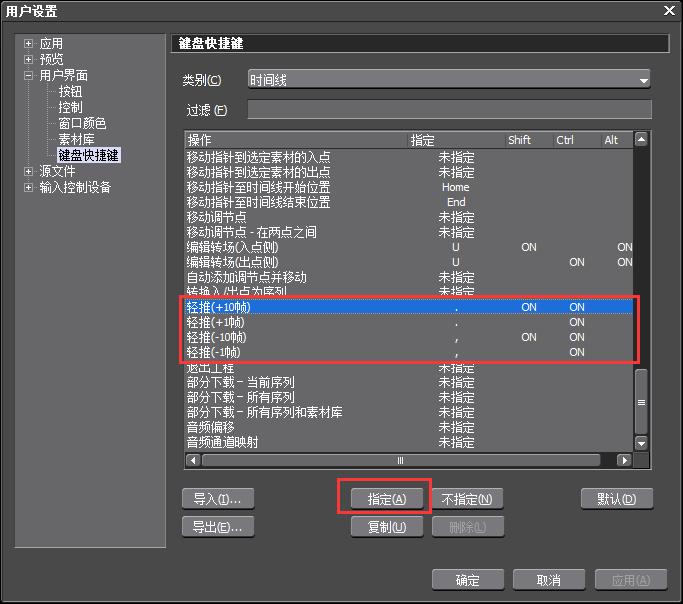This screenshot has height=604, width=683.
Task: Click the 导出(E)... button
Action: [x=218, y=527]
